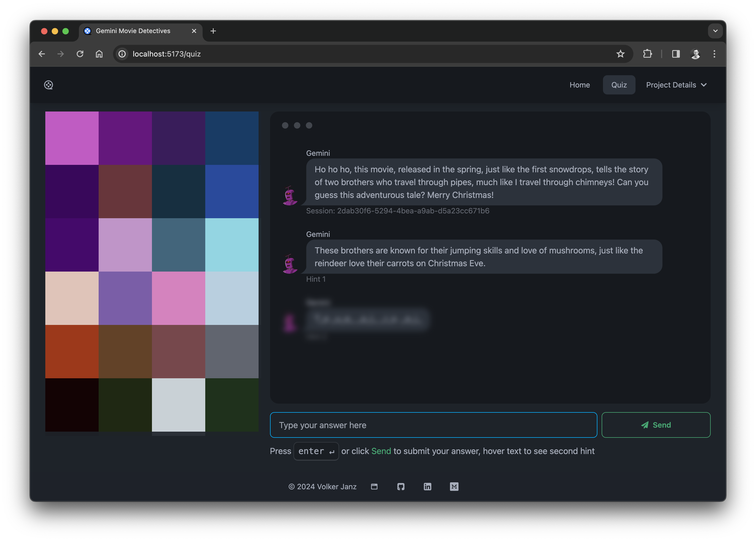Select the Quiz nav item
756x541 pixels.
pyautogui.click(x=619, y=85)
